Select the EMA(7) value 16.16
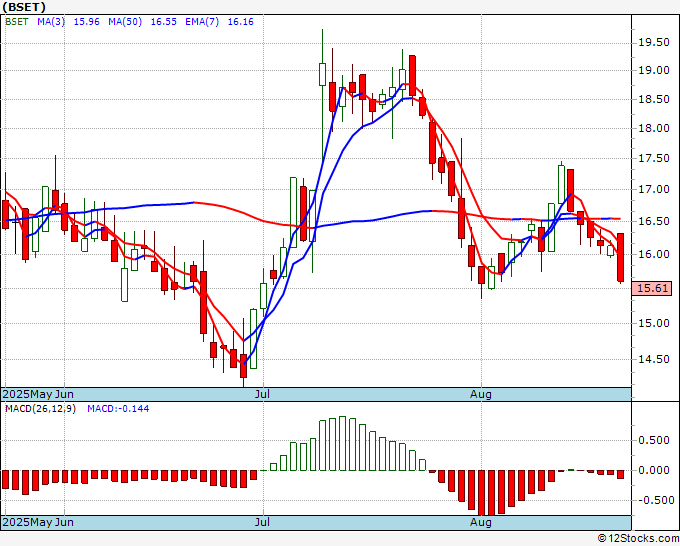The image size is (680, 546). click(241, 22)
